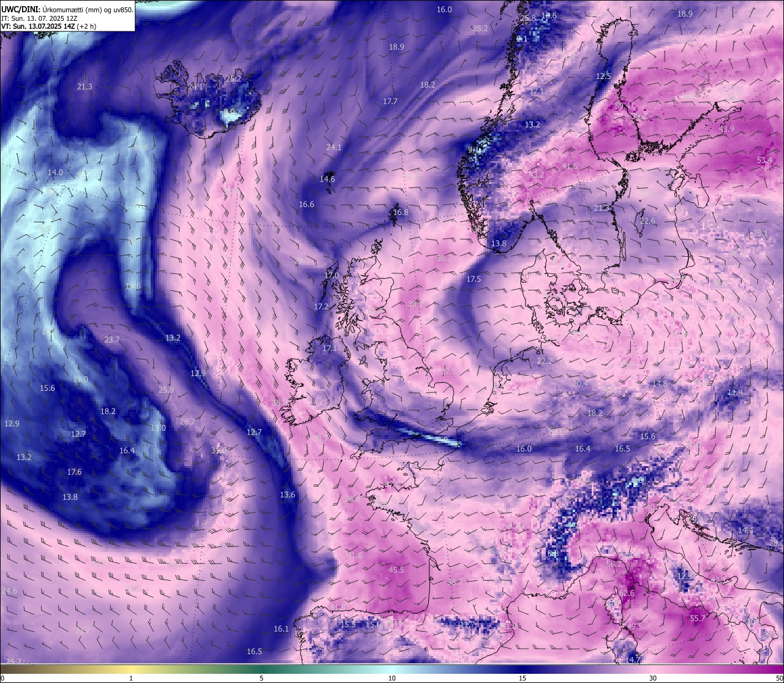This screenshot has height=683, width=784.
Task: Click the 17.2 value off western Scotland
Action: (x=321, y=306)
